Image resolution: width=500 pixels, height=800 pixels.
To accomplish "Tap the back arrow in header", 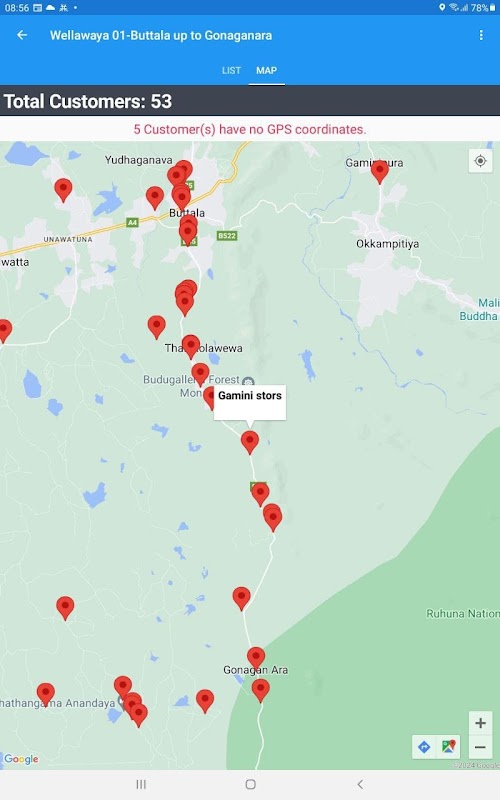I will [22, 35].
